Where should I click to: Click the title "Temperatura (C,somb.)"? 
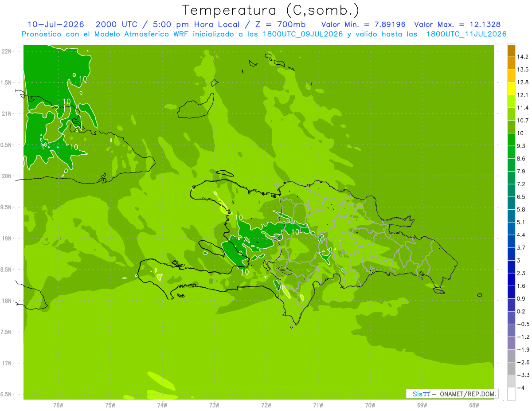click(x=270, y=10)
